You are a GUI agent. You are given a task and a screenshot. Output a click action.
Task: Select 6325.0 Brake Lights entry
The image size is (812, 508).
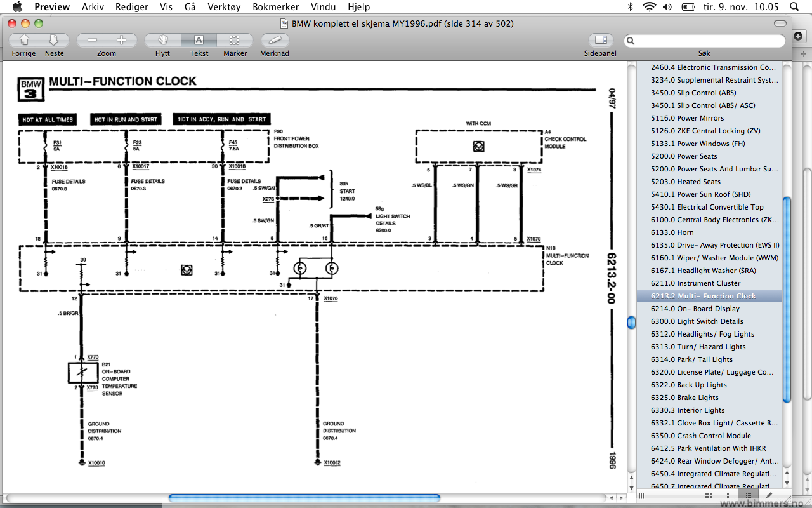709,398
